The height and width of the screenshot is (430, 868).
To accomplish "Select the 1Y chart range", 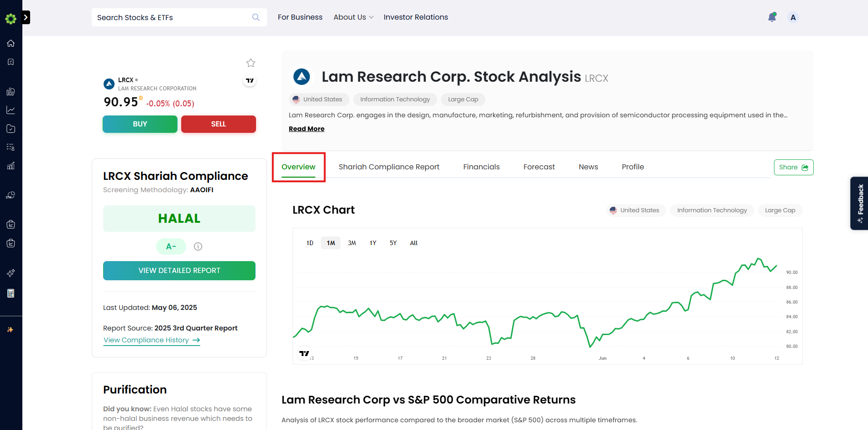I will click(x=373, y=243).
